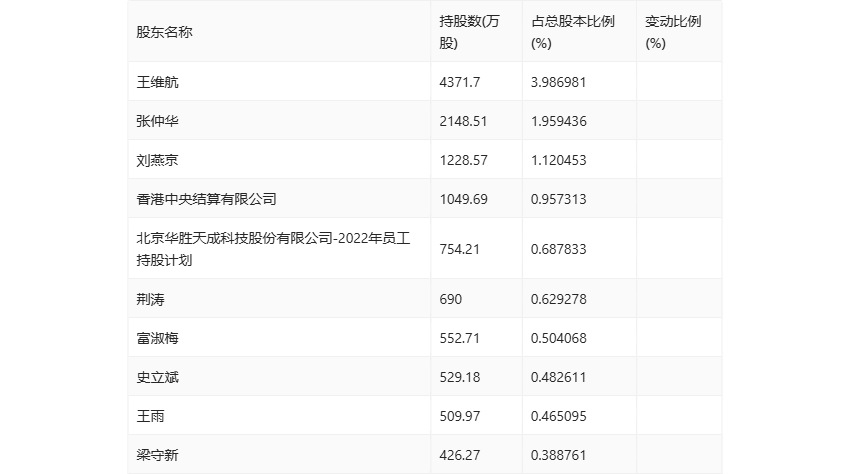Click shares value 552.71
Image resolution: width=850 pixels, height=474 pixels.
point(460,338)
